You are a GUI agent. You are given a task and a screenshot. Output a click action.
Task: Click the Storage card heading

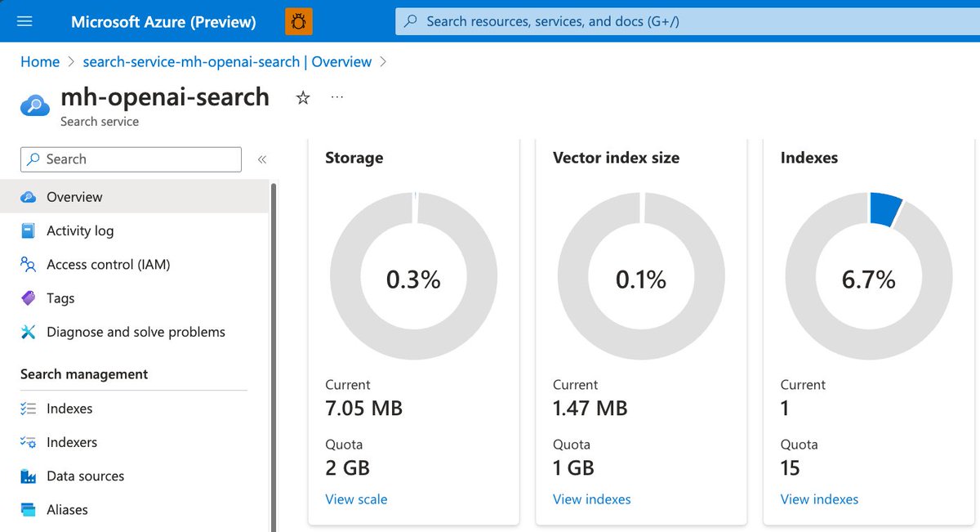354,158
